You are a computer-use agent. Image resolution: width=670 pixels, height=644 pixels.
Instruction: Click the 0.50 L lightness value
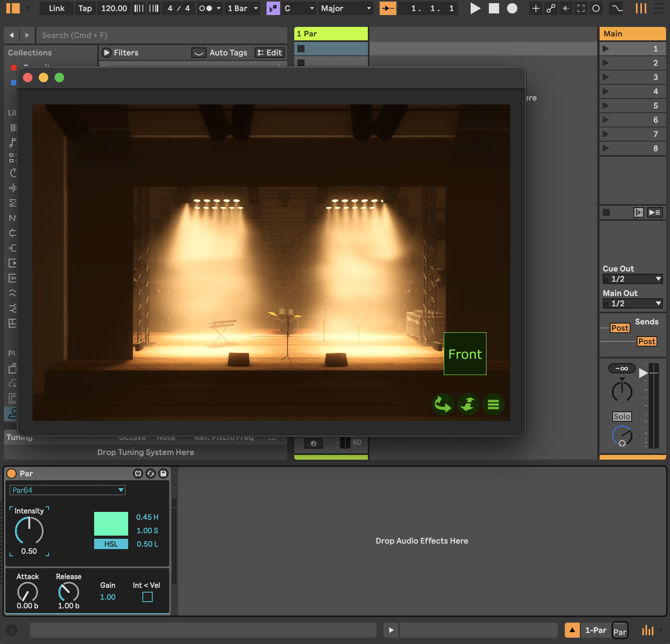pyautogui.click(x=147, y=544)
